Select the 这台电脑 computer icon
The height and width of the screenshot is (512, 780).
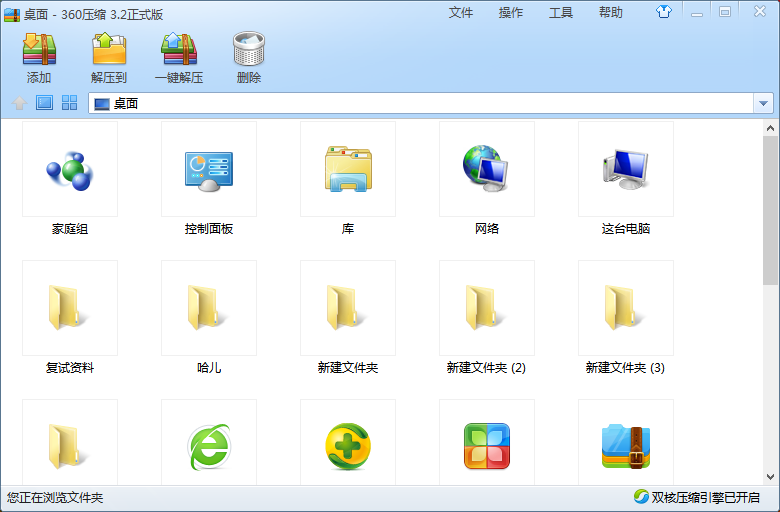[626, 169]
